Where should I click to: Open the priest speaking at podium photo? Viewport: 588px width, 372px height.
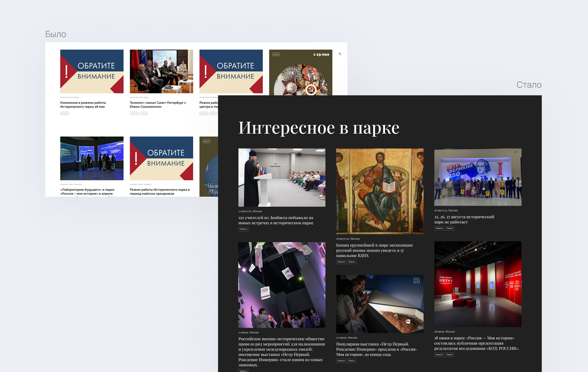coord(282,177)
